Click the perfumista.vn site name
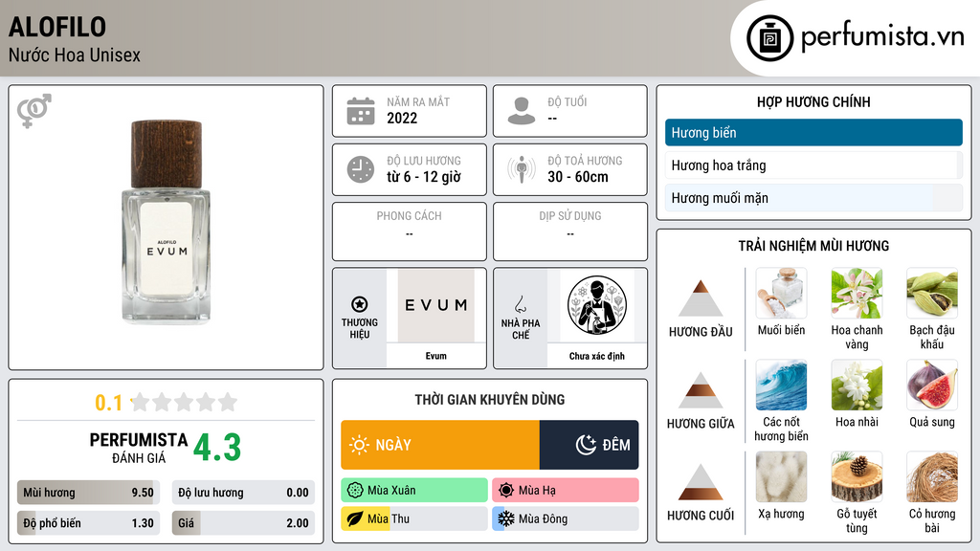This screenshot has width=980, height=551. tap(882, 37)
